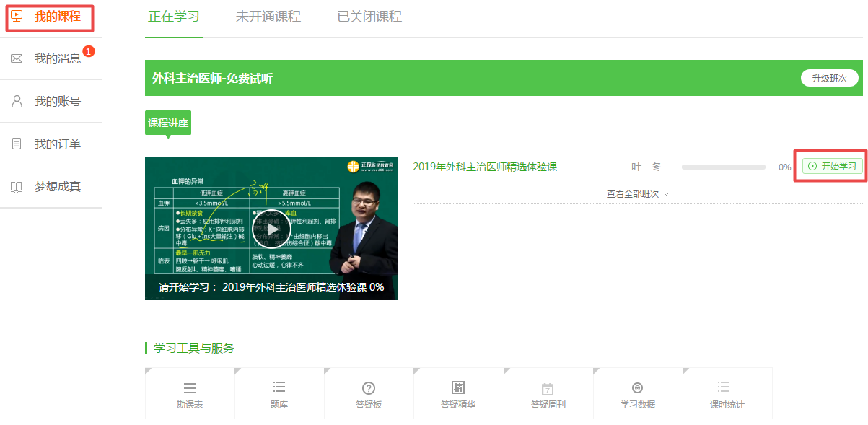
Task: Select the 正在学习 tab
Action: click(x=174, y=17)
